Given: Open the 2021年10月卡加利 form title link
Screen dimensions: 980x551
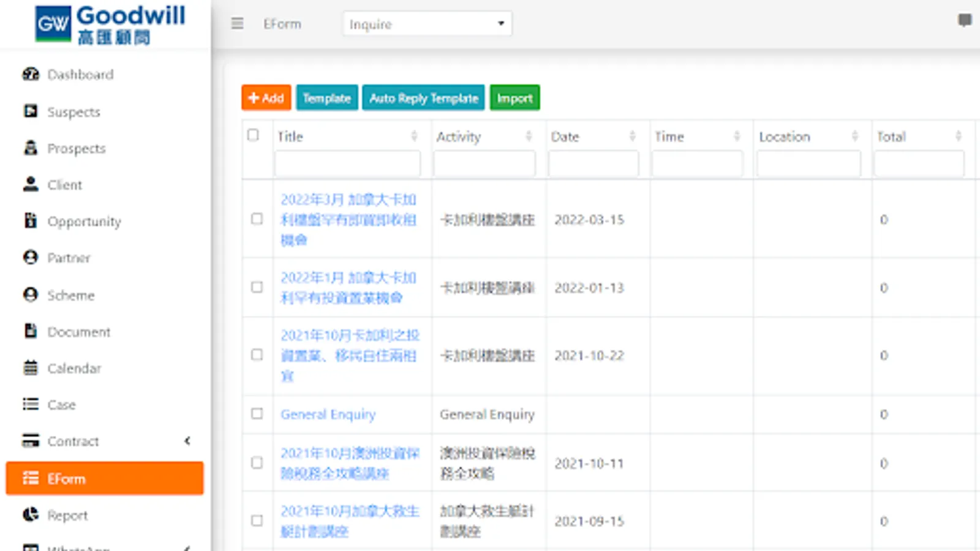Looking at the screenshot, I should point(350,355).
